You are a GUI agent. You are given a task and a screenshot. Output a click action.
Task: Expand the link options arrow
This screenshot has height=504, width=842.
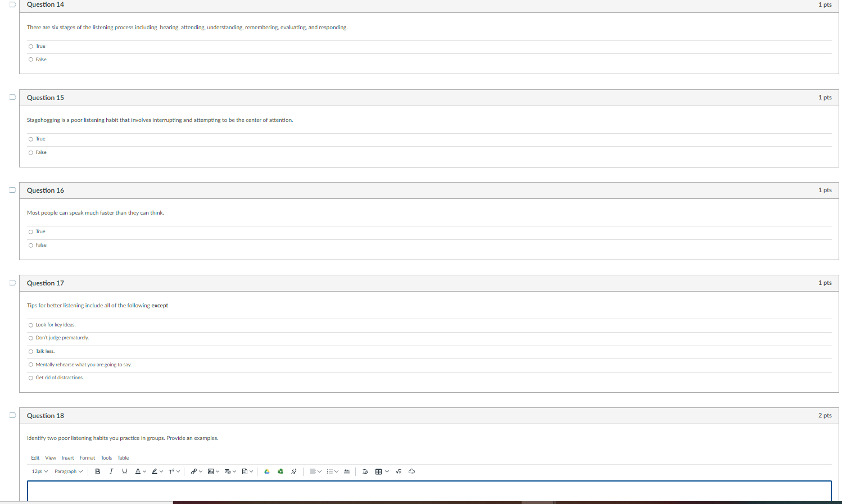200,471
